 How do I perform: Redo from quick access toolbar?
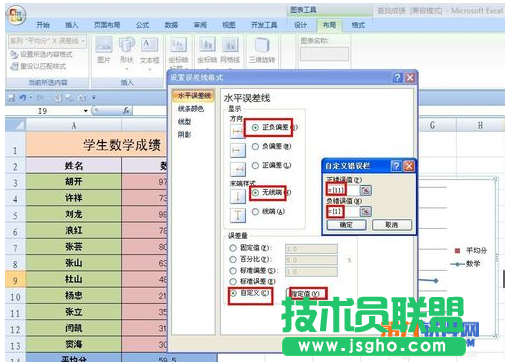40,98
